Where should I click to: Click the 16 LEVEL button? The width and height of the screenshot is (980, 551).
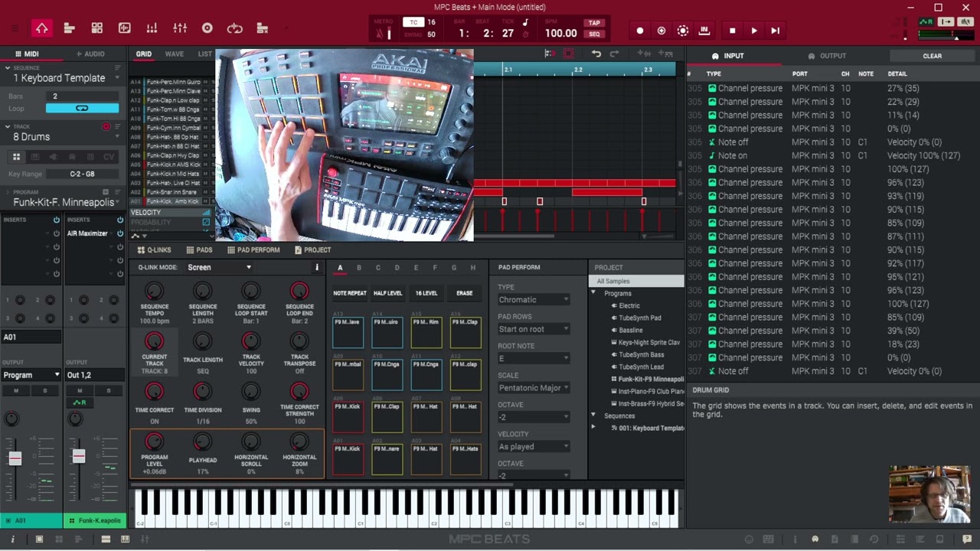tap(426, 293)
